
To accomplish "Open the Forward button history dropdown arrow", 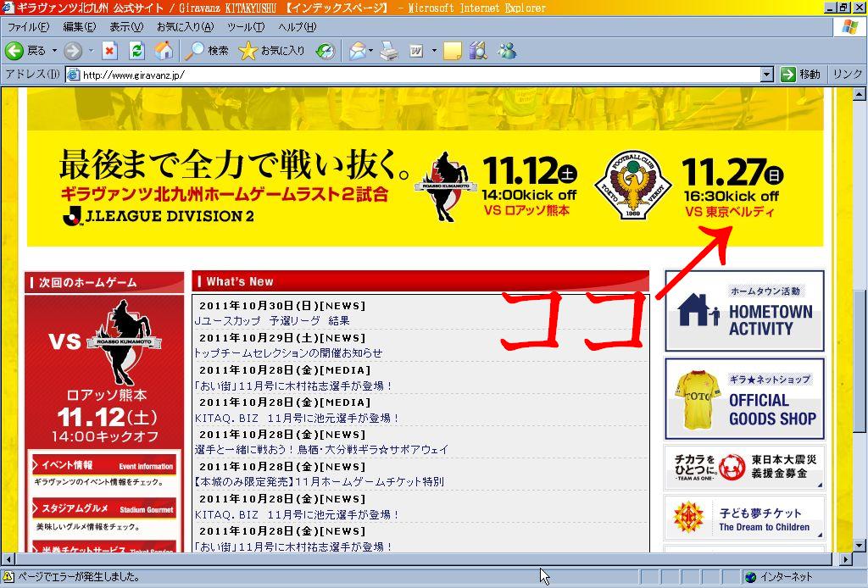I will point(91,51).
